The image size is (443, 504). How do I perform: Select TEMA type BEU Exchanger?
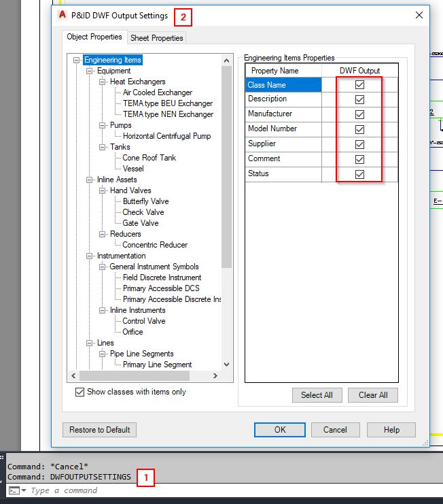coord(168,103)
